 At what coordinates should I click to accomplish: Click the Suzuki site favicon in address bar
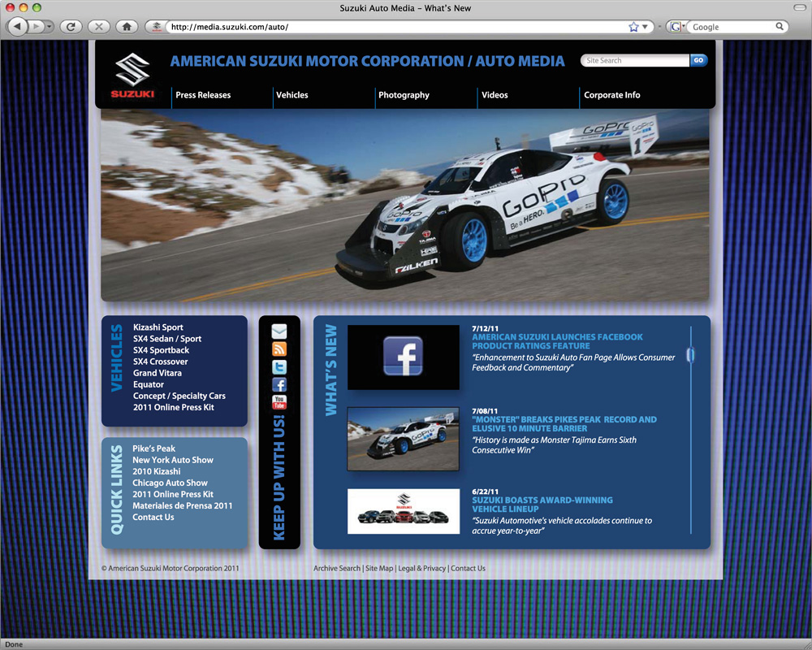(157, 27)
